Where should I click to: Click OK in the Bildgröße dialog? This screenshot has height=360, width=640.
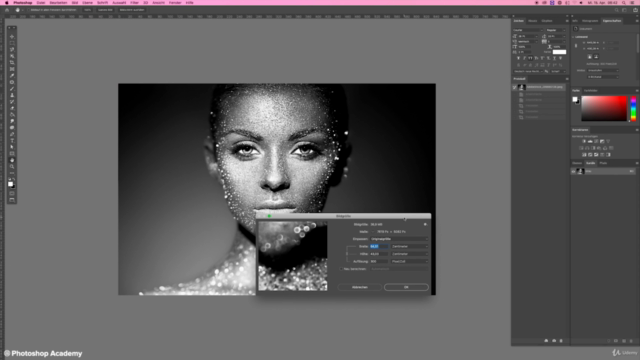(x=406, y=287)
